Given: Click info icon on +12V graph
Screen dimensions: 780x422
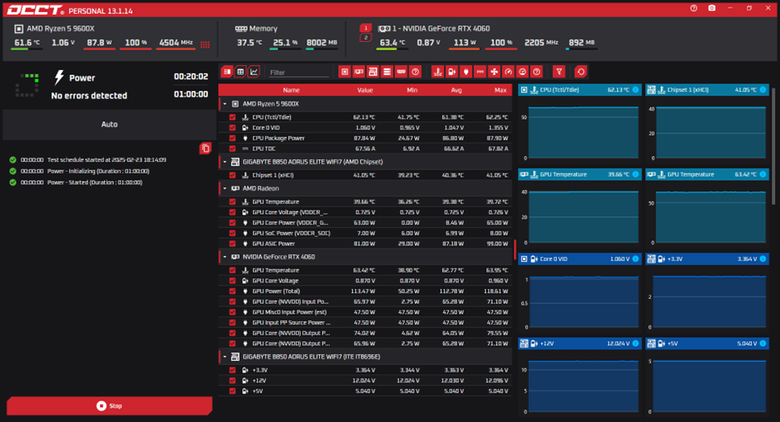Looking at the screenshot, I should 635,343.
